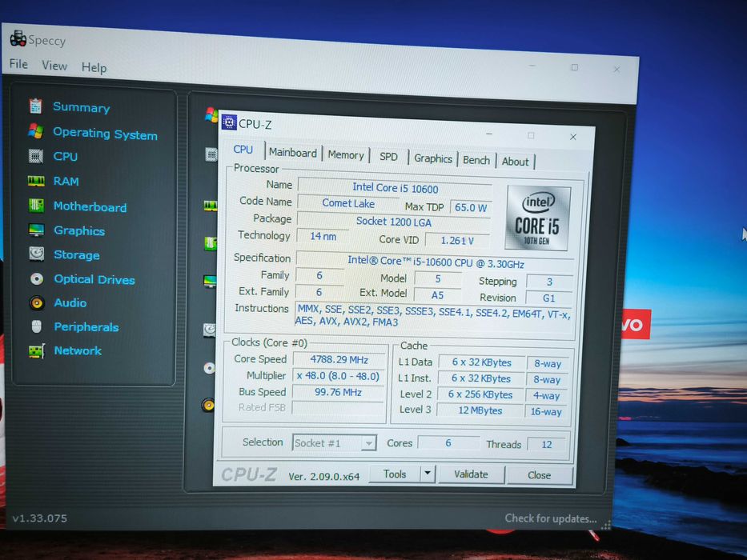The image size is (747, 560).
Task: Click the Operating System Windows flag icon
Action: tap(35, 130)
